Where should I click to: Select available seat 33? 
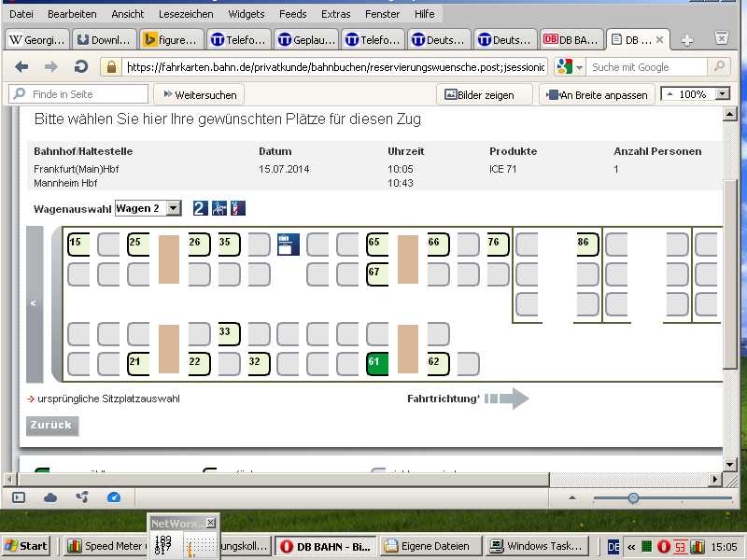coord(228,333)
